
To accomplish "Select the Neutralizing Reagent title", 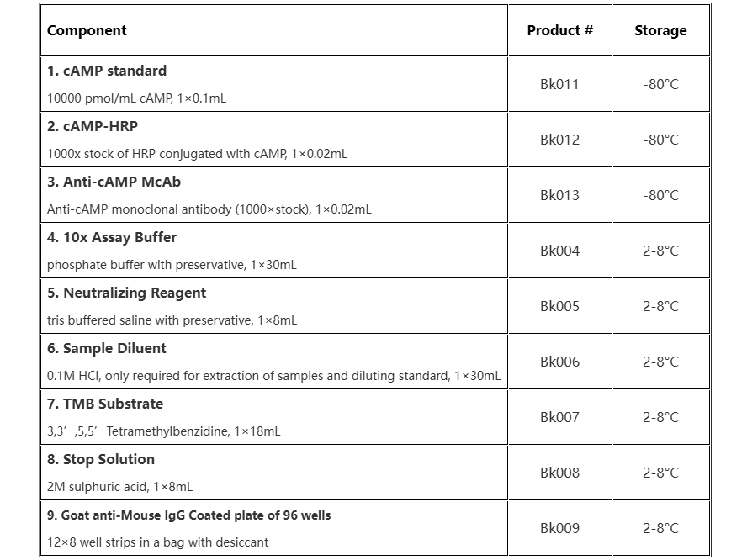I will pyautogui.click(x=126, y=293).
